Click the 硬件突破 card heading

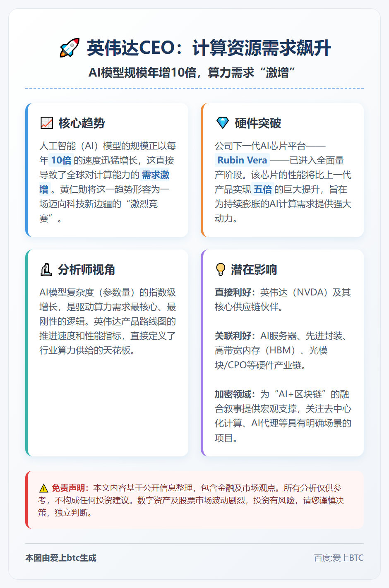(258, 123)
